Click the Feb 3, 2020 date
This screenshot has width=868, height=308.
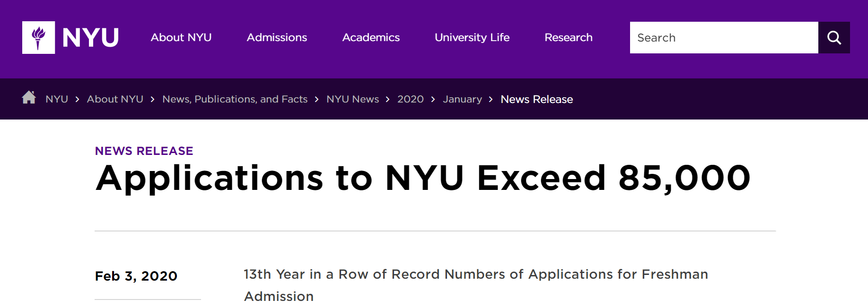point(136,276)
